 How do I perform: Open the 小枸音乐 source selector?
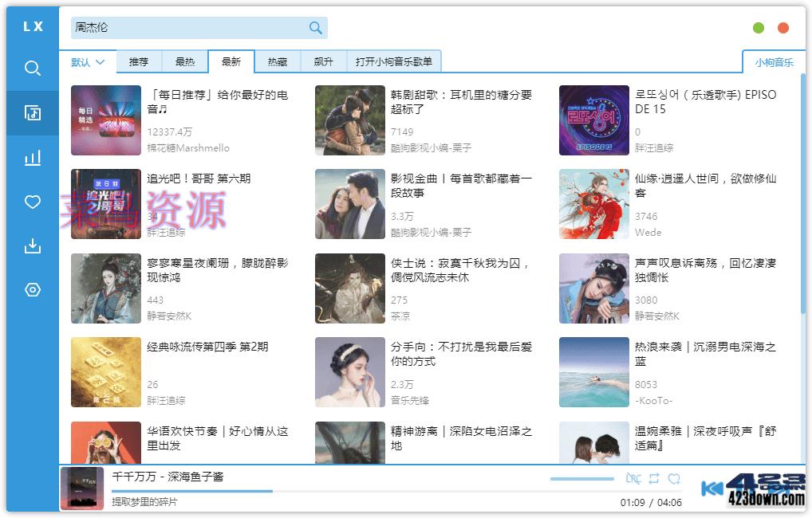pyautogui.click(x=772, y=61)
